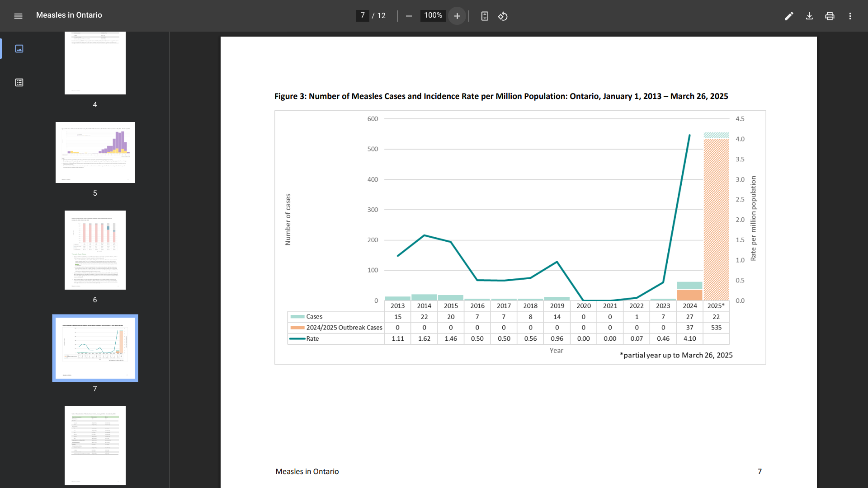Click the zoom in plus button
This screenshot has height=488, width=868.
457,16
